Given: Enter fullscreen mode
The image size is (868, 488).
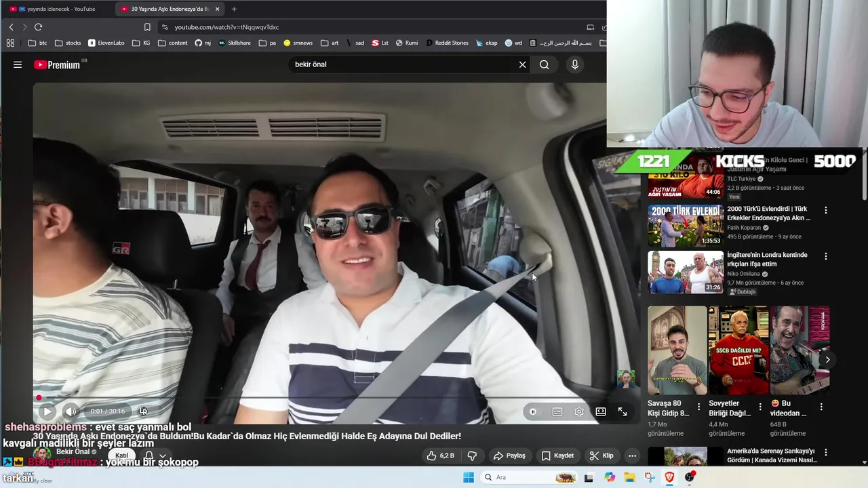Looking at the screenshot, I should coord(623,411).
